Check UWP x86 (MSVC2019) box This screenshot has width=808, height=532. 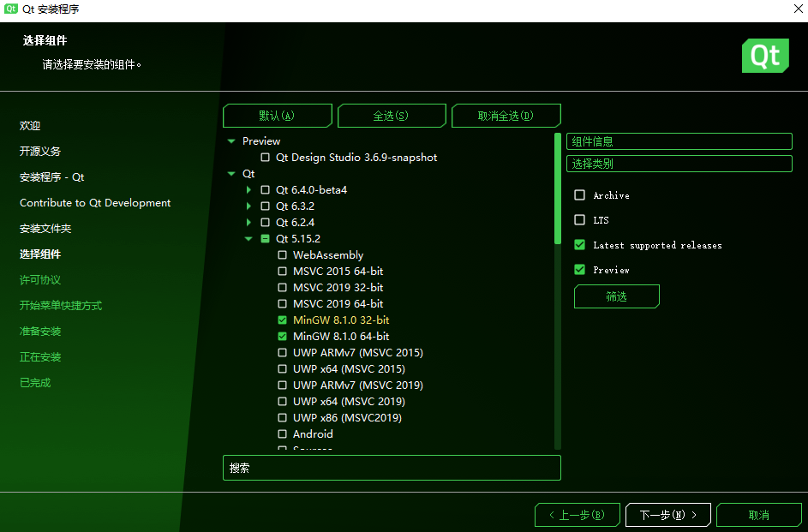[x=283, y=418]
